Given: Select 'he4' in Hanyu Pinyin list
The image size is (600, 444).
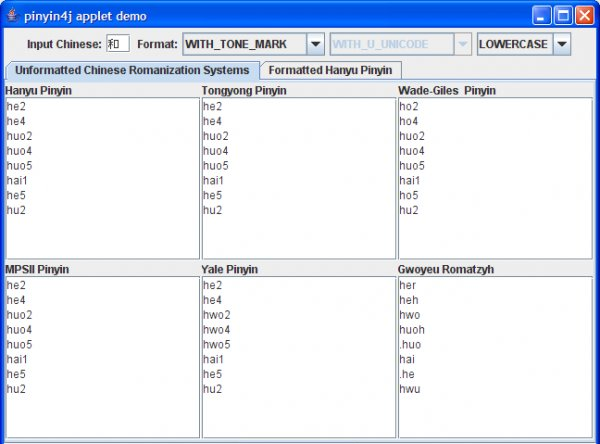Looking at the screenshot, I should (16, 121).
